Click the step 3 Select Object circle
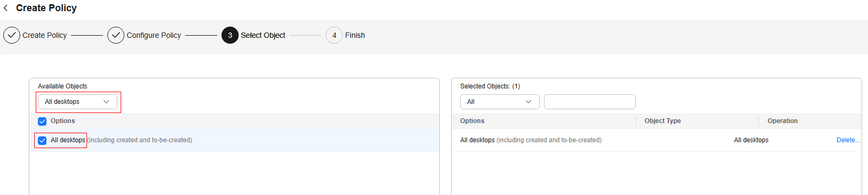Viewport: 868px width, 195px height. [x=230, y=35]
